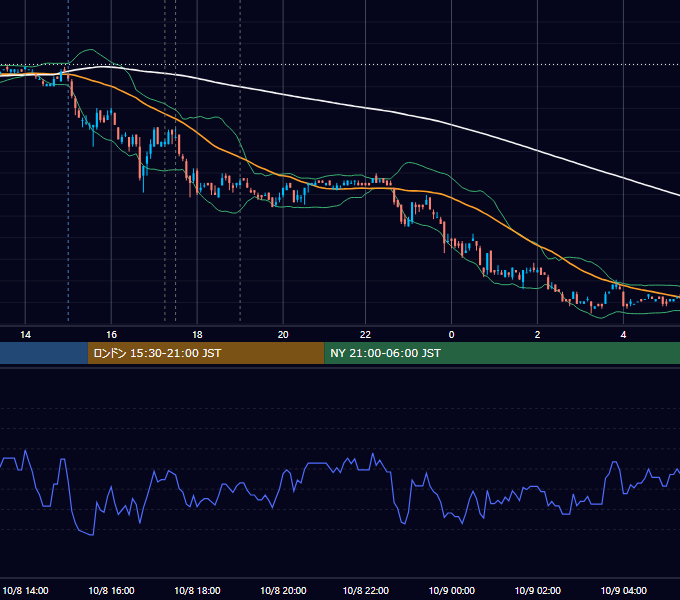Click the 4 hour label on price chart axis

(623, 335)
